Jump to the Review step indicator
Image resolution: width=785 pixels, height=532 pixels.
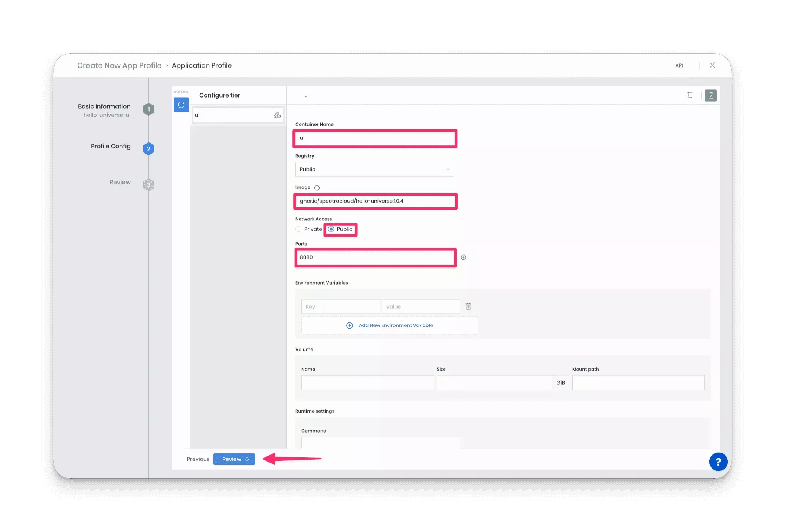click(148, 184)
